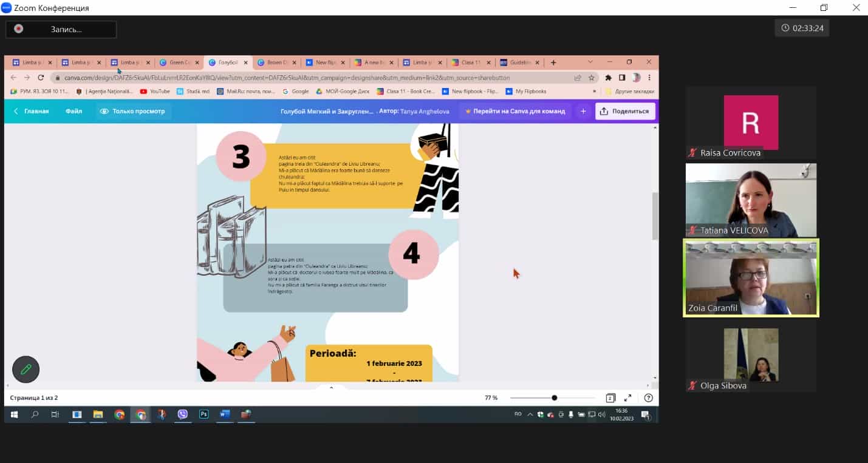The image size is (868, 463).
Task: Open Photoshop from the taskbar
Action: [204, 414]
